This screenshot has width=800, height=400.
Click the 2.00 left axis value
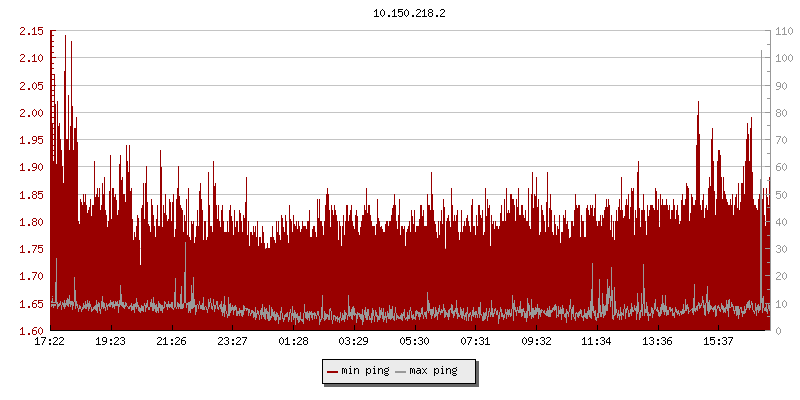[x=32, y=113]
